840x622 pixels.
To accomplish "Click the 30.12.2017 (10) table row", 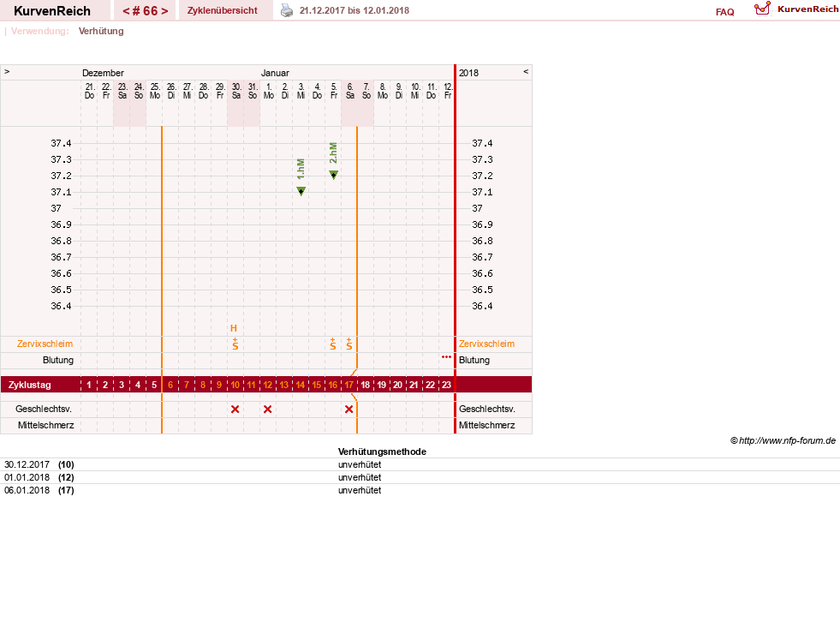I will (x=420, y=464).
